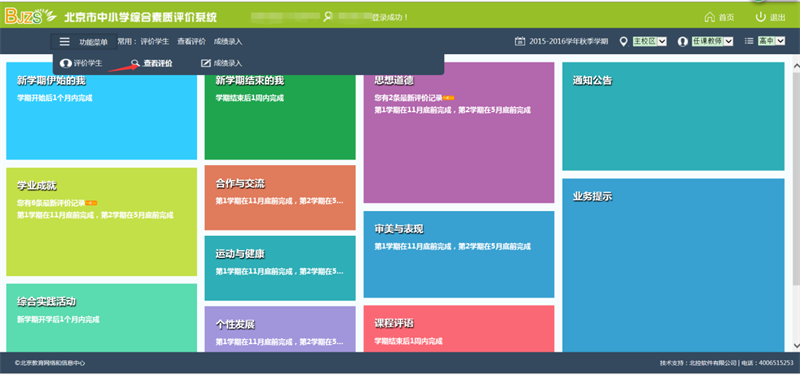Screen dimensions: 800x375
Task: Click the location pin icon beside 主校区
Action: (x=623, y=41)
